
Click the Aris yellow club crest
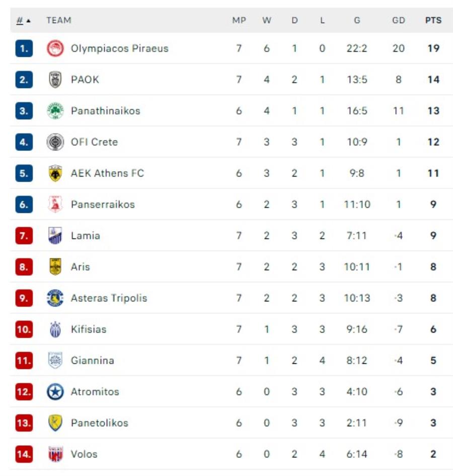(55, 267)
